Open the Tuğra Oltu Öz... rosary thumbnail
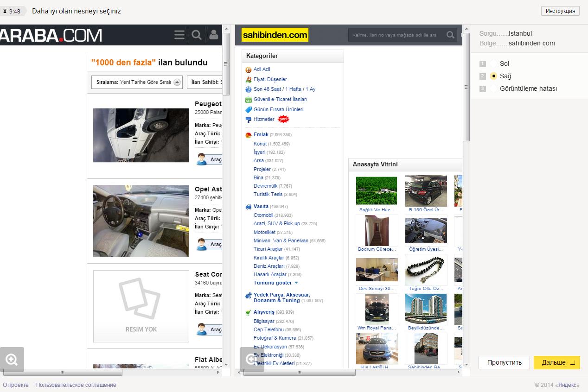 (x=426, y=270)
